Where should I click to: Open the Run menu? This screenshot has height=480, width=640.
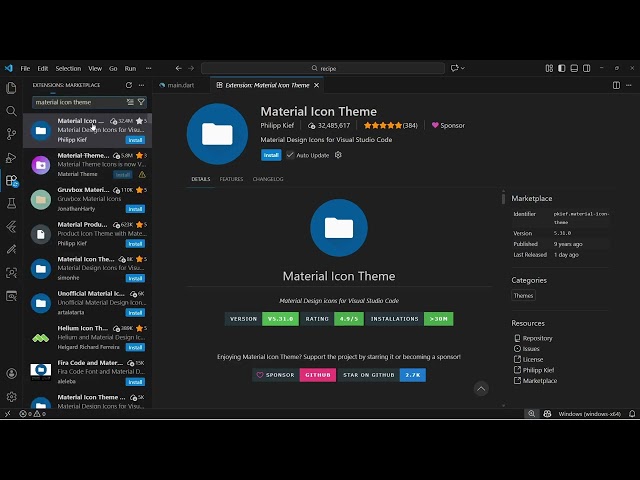130,68
